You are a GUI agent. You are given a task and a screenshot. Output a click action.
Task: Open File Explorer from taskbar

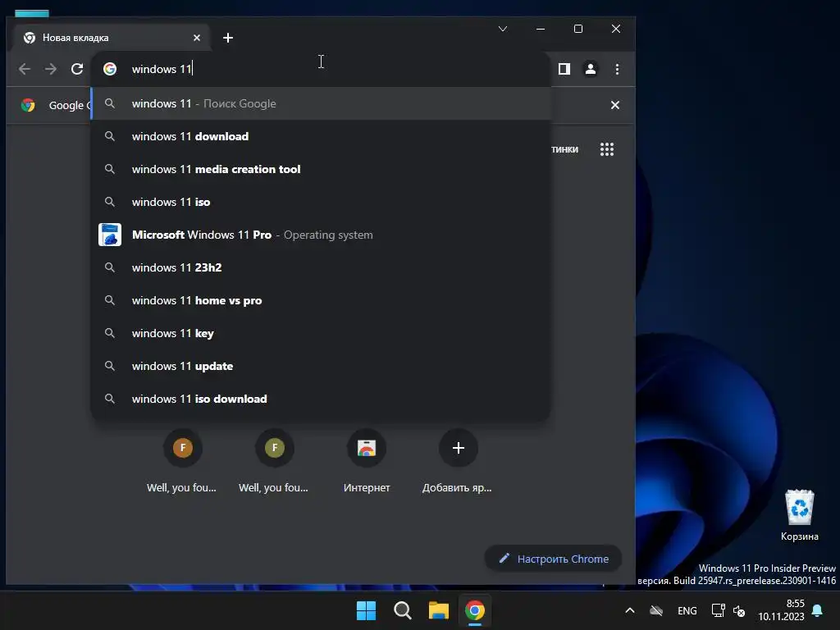pos(439,610)
